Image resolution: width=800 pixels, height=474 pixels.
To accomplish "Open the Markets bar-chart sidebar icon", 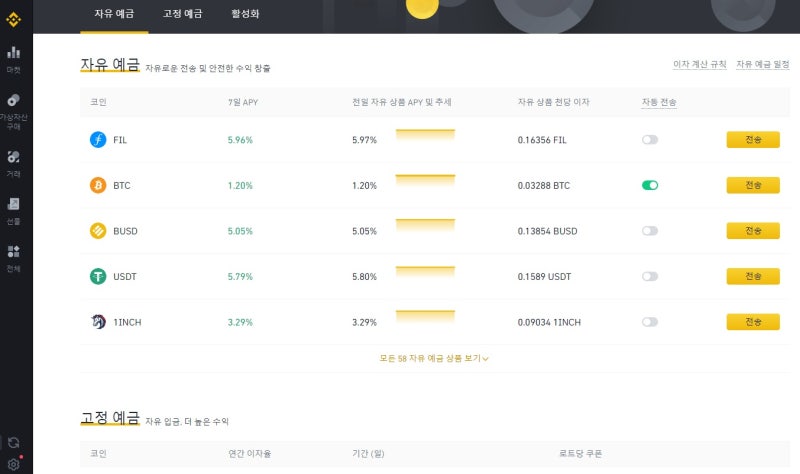I will click(x=14, y=52).
